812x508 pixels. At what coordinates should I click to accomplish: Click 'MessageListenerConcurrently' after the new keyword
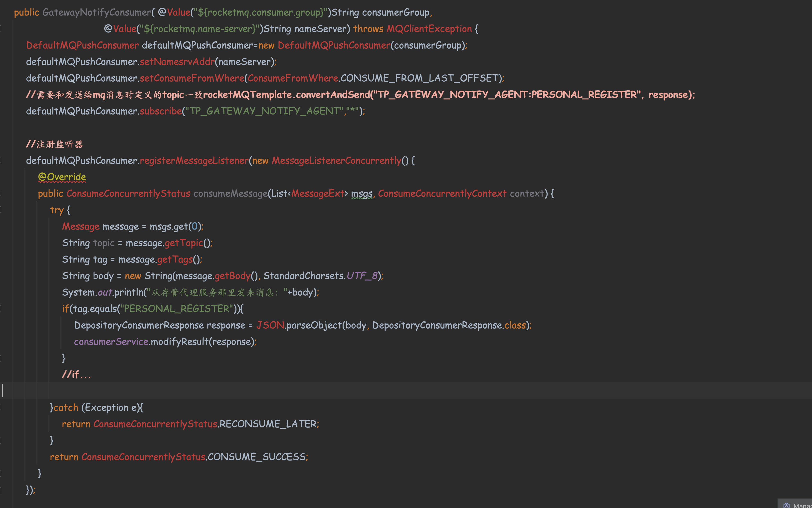(337, 161)
